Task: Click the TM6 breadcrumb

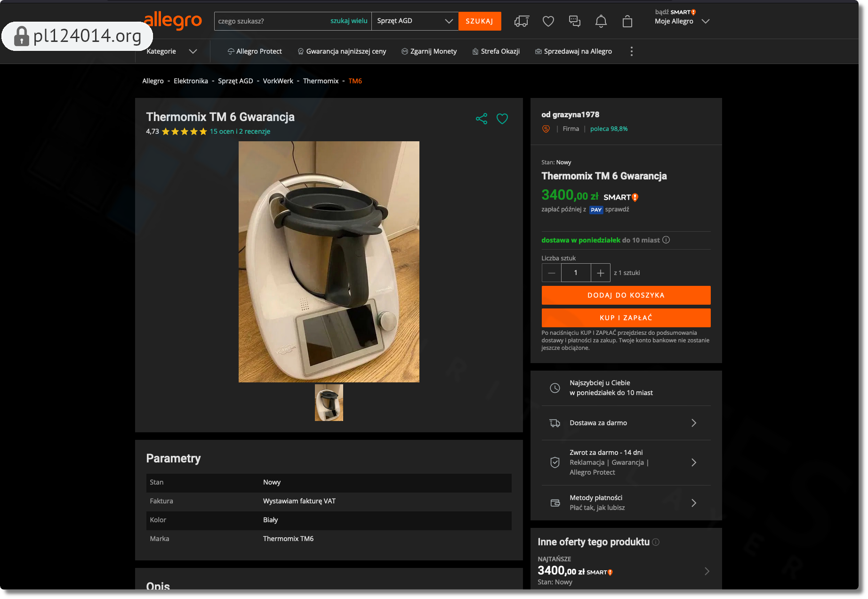Action: point(355,81)
